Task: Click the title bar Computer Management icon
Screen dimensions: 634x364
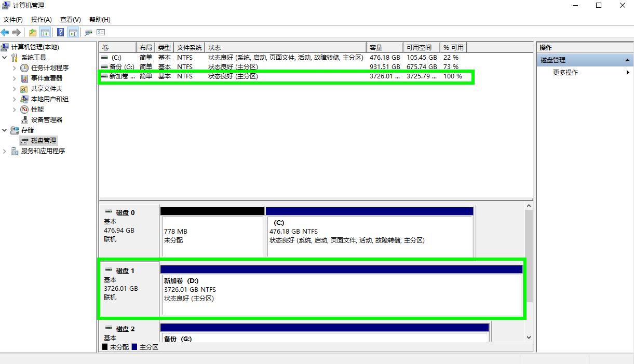Action: (x=6, y=6)
